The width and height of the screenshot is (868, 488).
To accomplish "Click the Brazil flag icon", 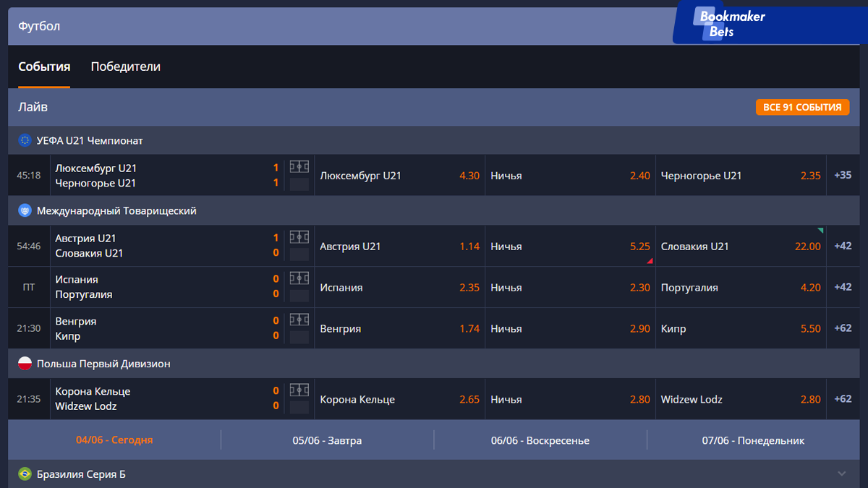I will 25,474.
